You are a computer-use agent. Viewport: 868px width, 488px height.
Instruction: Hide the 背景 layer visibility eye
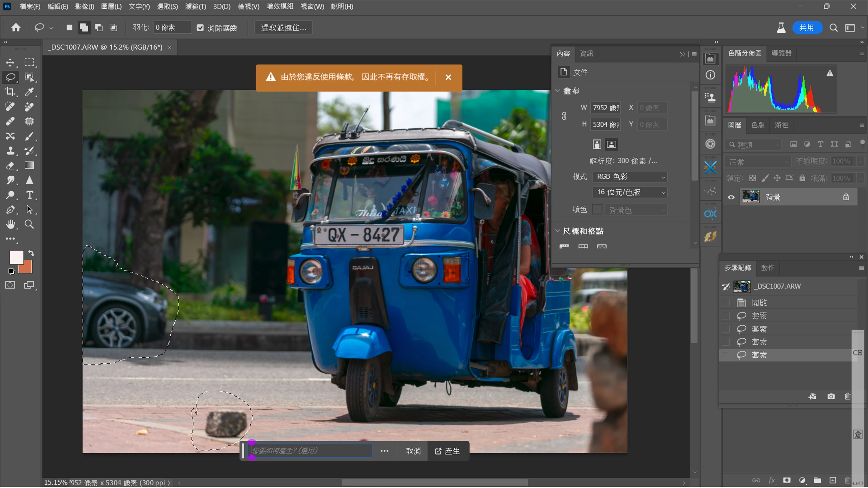(x=731, y=197)
